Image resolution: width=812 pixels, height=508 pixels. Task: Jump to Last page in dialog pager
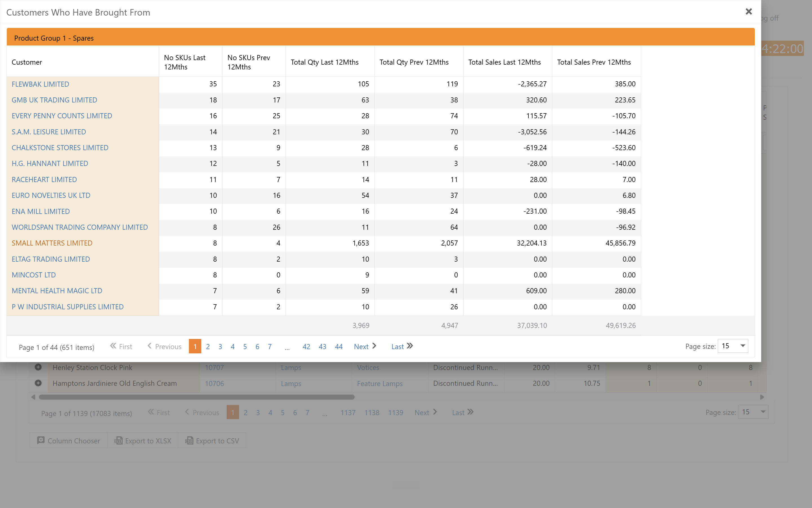pos(402,346)
